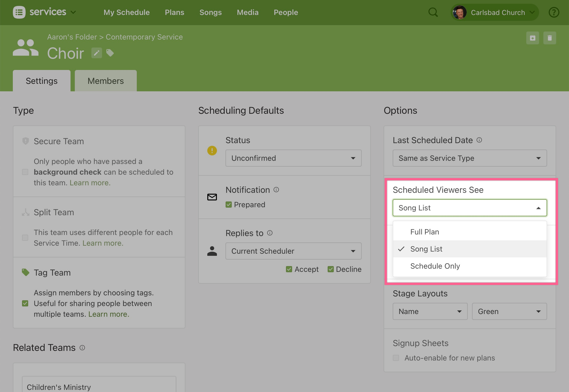This screenshot has height=392, width=569.
Task: Click Learn more under Split Team
Action: coord(103,243)
